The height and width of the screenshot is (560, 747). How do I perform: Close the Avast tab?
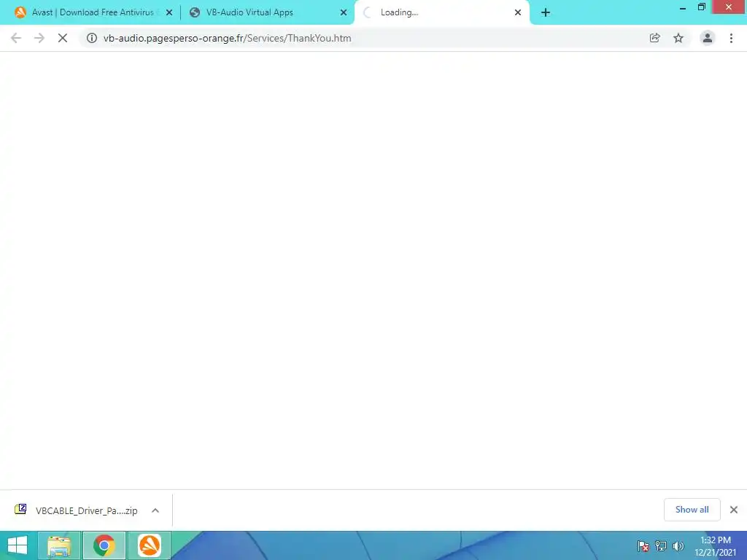click(x=169, y=12)
